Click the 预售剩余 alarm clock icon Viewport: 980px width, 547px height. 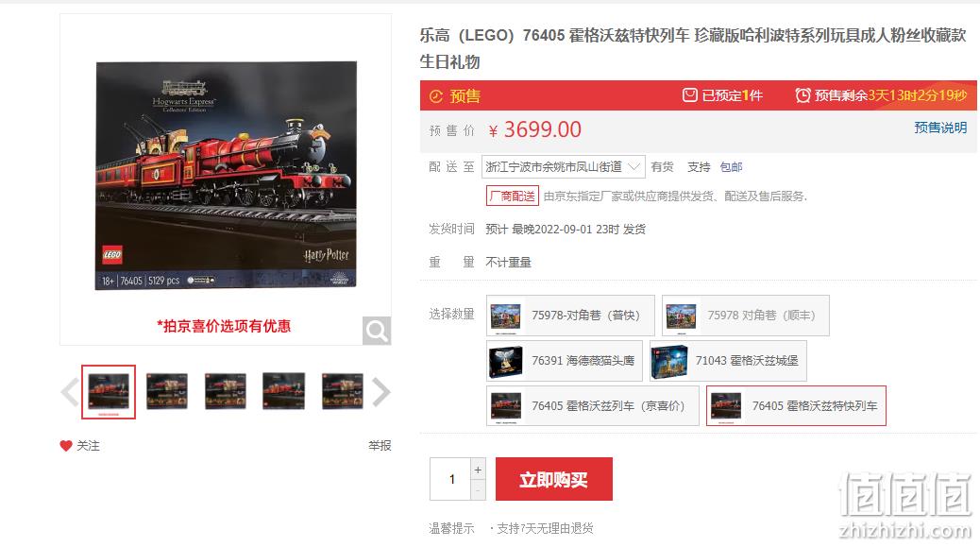tap(803, 95)
